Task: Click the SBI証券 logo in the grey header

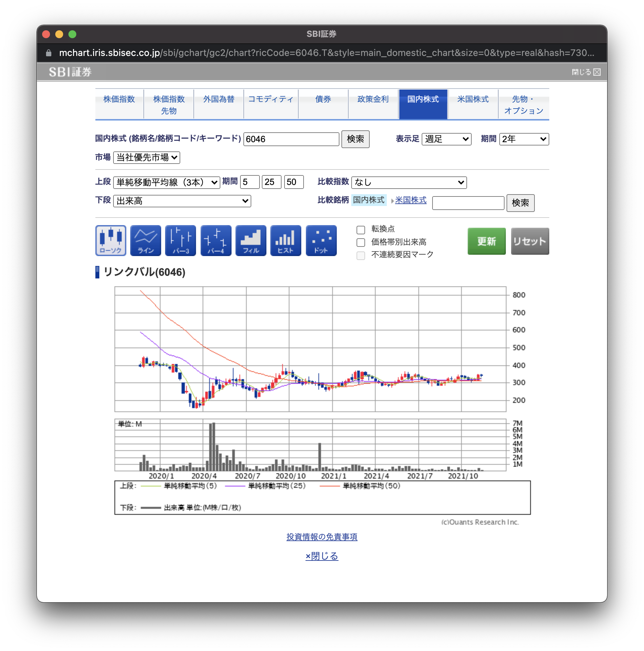Action: (x=70, y=72)
